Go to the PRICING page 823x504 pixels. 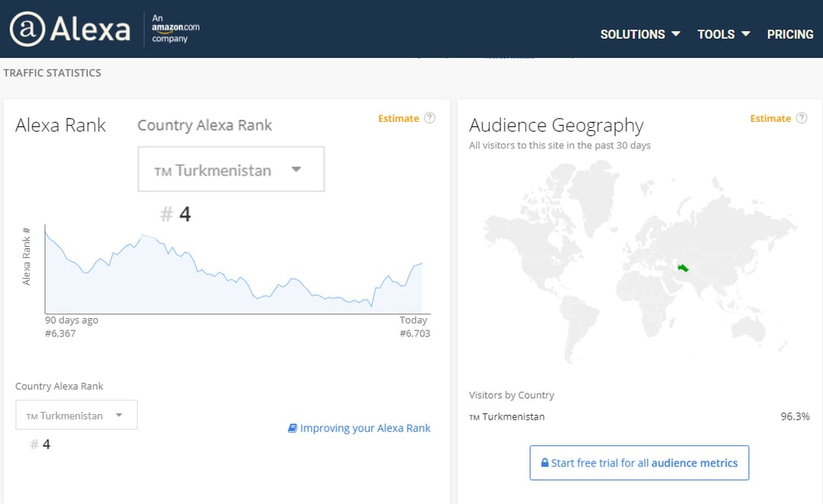pos(790,34)
